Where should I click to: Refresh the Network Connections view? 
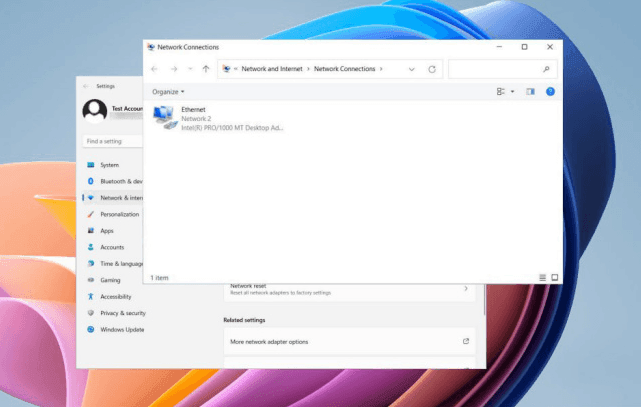pos(432,69)
